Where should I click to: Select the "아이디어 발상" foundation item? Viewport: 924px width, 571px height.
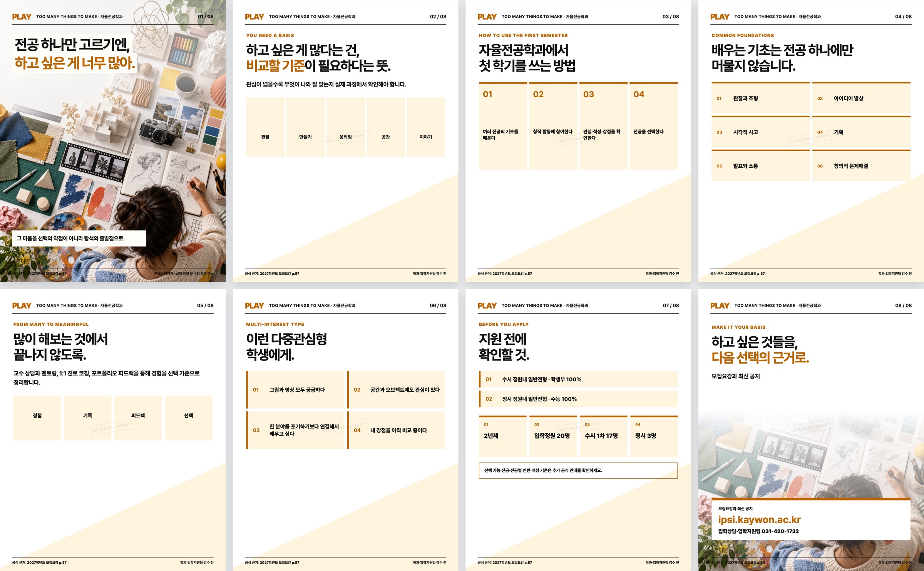861,98
